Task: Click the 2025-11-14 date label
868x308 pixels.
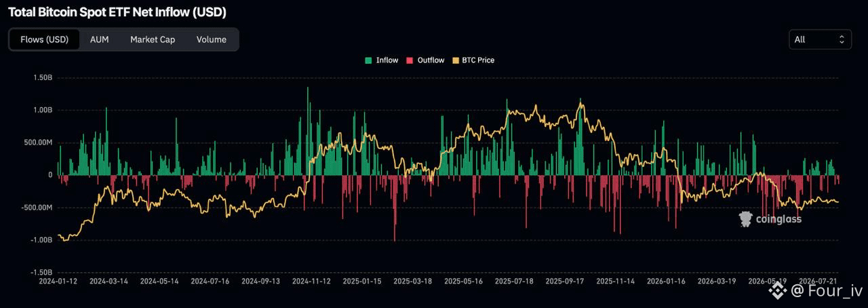Action: click(x=615, y=281)
